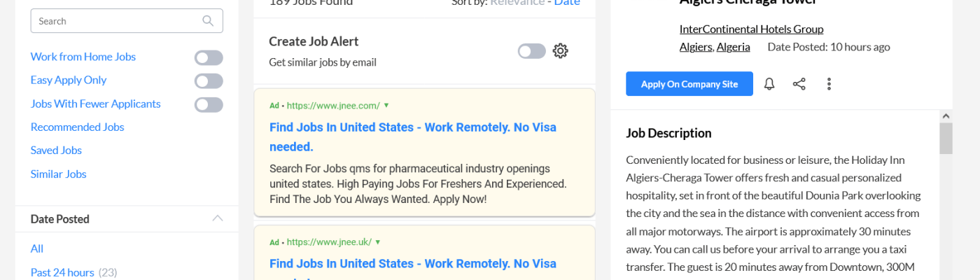The image size is (980, 280).
Task: Open job alert settings gear
Action: (560, 51)
